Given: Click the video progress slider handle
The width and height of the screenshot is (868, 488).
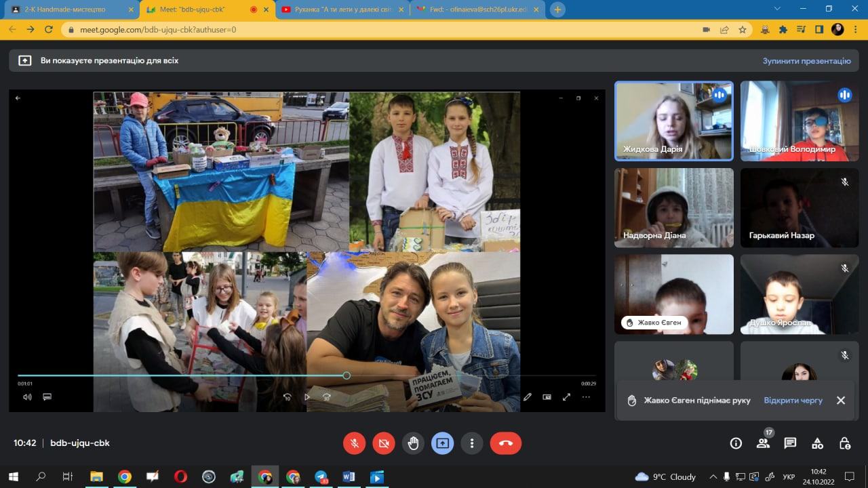Looking at the screenshot, I should tap(347, 375).
